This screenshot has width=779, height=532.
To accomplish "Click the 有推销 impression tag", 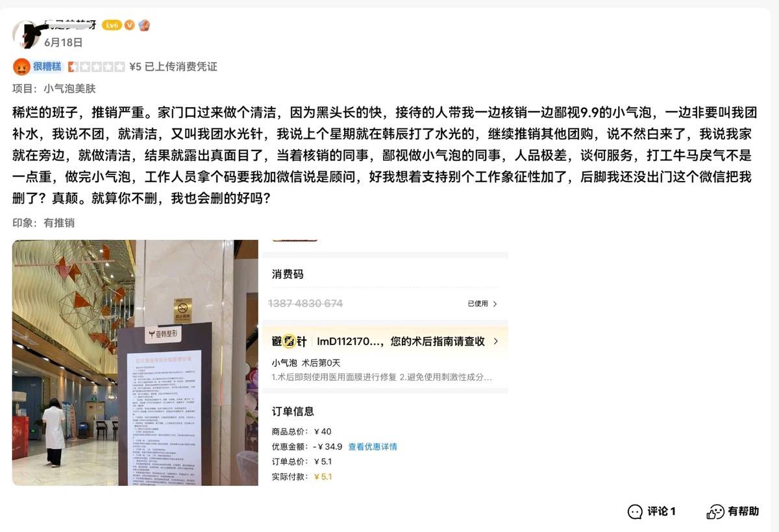I will tap(59, 223).
